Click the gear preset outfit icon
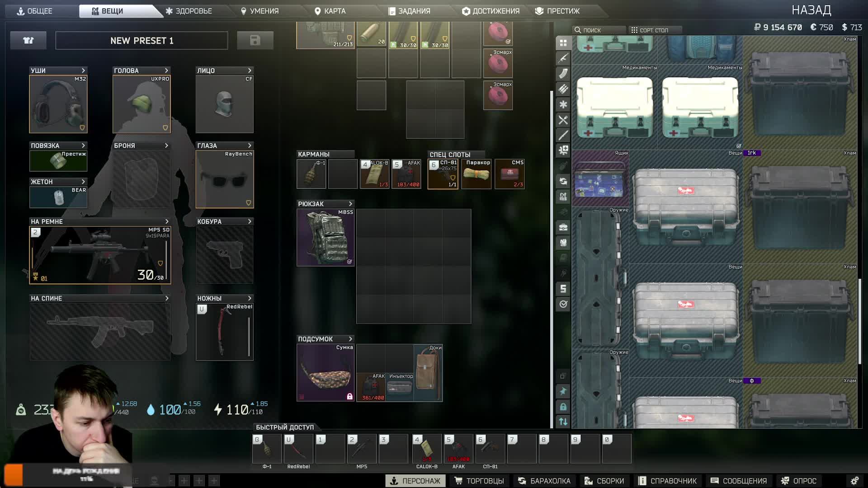The image size is (868, 488). tap(28, 41)
